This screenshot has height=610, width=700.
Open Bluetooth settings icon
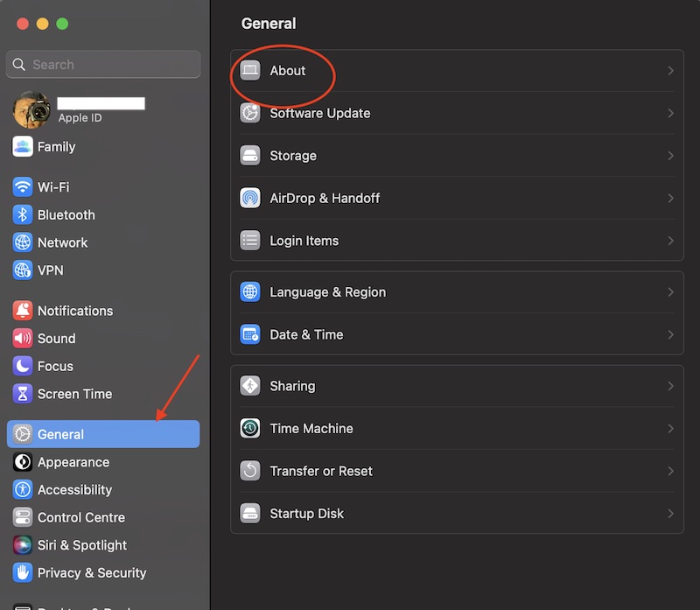tap(23, 214)
